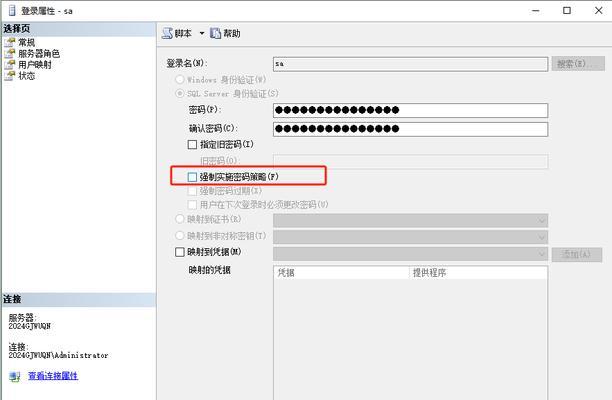
Task: Click the icon beside 状态
Action: tap(10, 76)
